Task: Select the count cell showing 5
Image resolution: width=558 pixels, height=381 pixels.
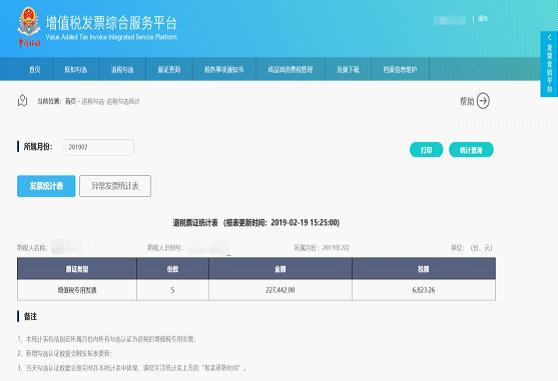Action: point(173,290)
